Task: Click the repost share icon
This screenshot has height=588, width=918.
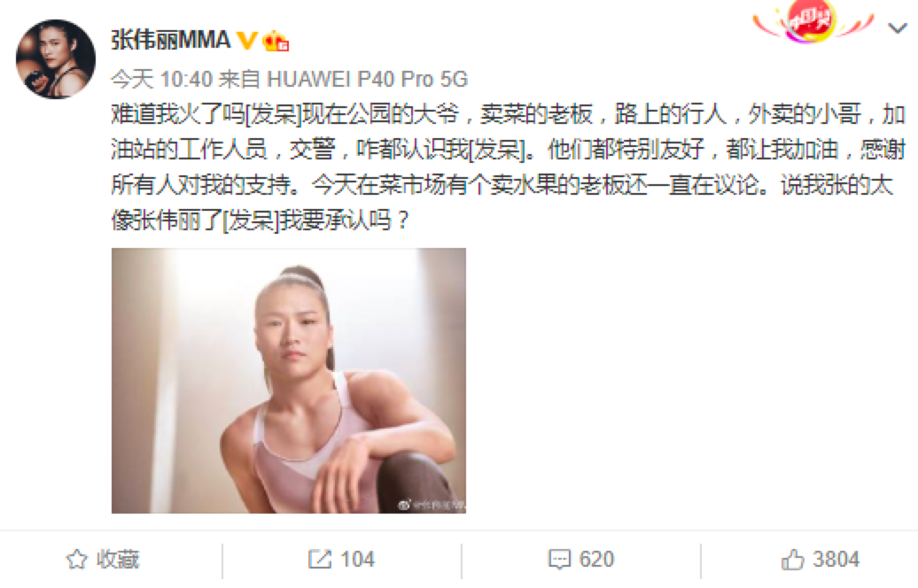Action: coord(320,560)
